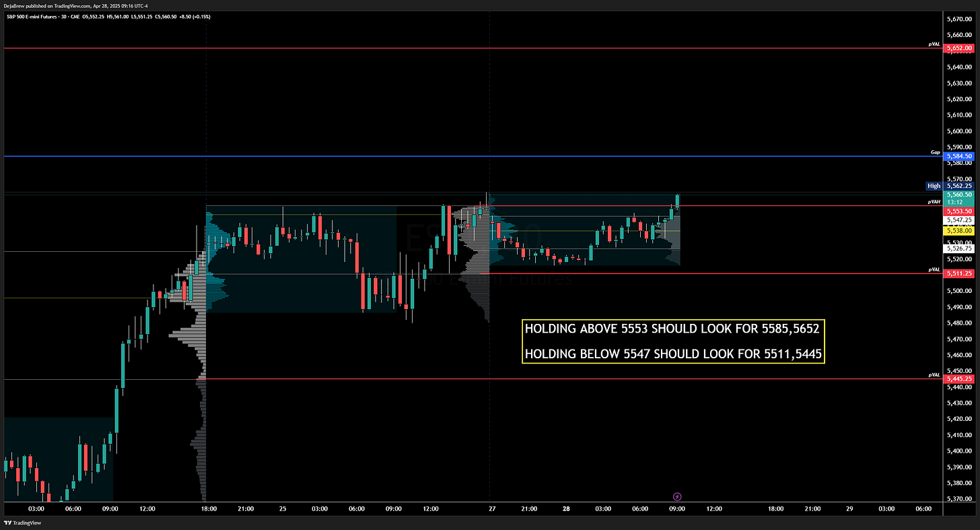Image resolution: width=980 pixels, height=530 pixels.
Task: Click the current price label 5,560.50
Action: click(x=958, y=195)
